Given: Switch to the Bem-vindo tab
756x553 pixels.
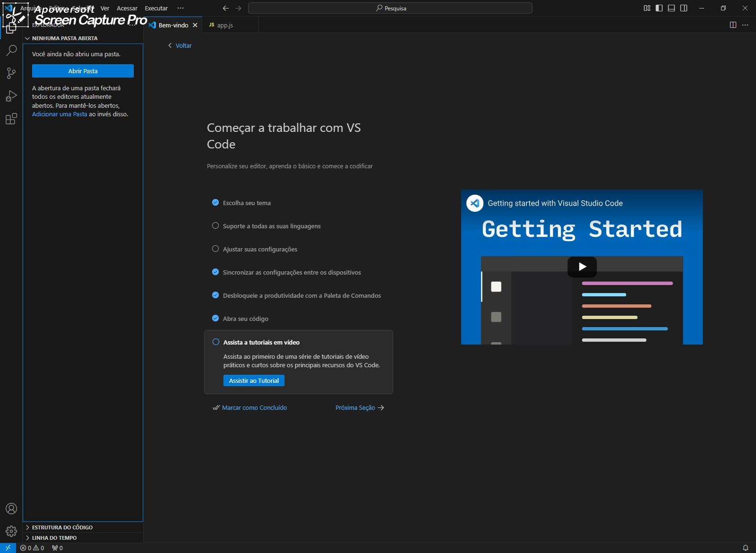Looking at the screenshot, I should tap(173, 25).
